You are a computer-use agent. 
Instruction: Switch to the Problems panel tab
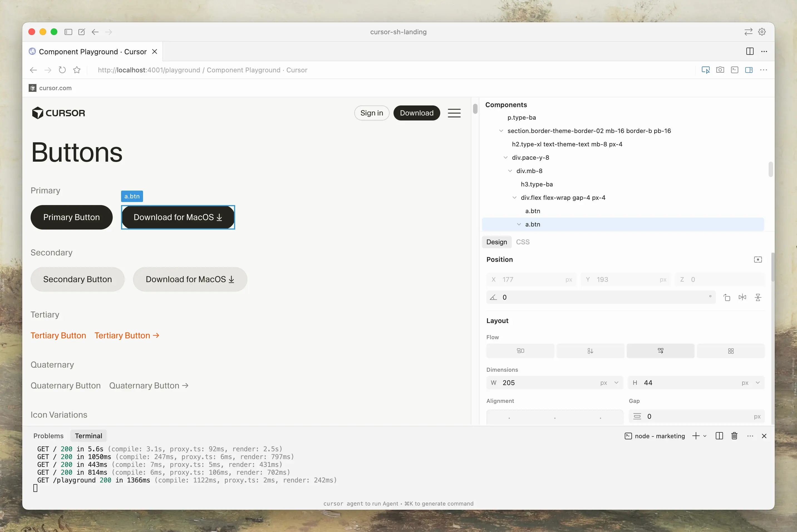[48, 436]
